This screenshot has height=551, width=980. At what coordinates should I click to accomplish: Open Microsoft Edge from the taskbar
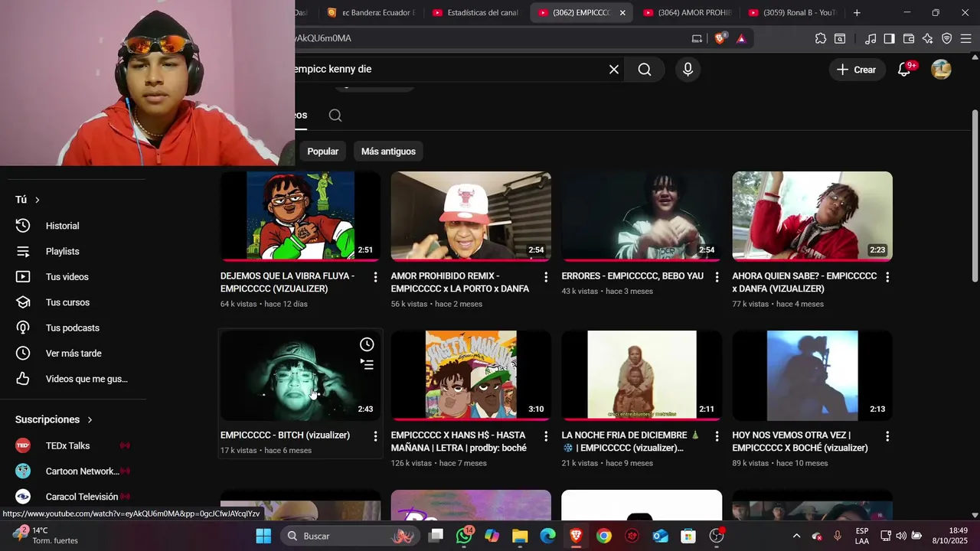pyautogui.click(x=548, y=536)
